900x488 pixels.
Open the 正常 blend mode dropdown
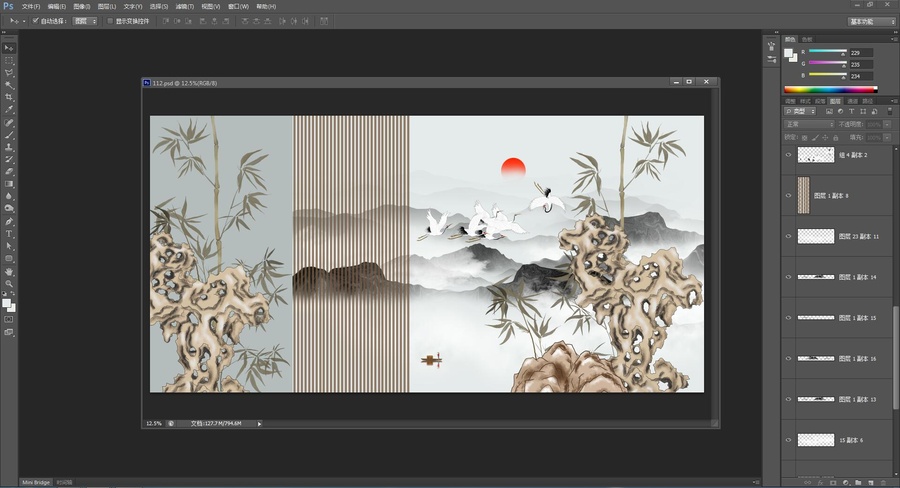click(x=809, y=125)
